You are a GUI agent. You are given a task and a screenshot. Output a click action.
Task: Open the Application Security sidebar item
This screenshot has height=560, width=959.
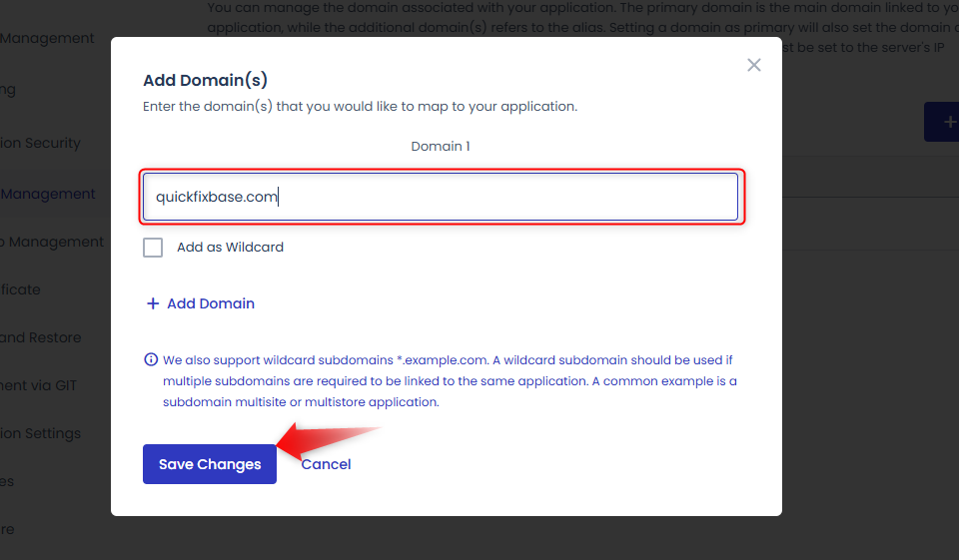point(40,143)
